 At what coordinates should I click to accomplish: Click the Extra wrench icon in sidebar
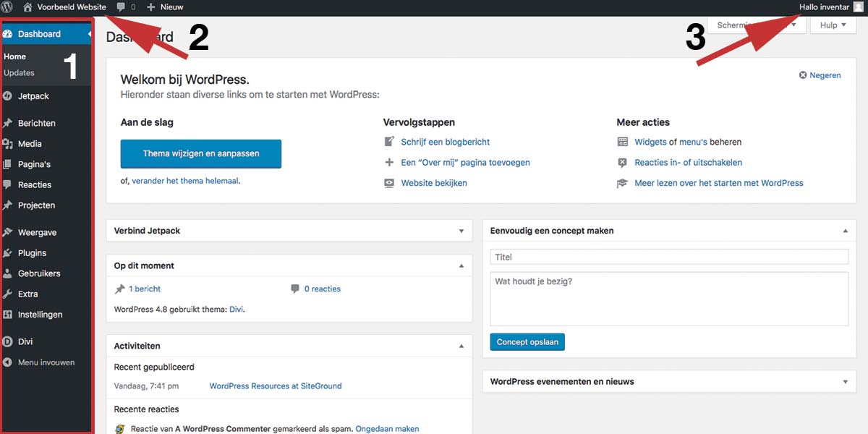point(9,294)
